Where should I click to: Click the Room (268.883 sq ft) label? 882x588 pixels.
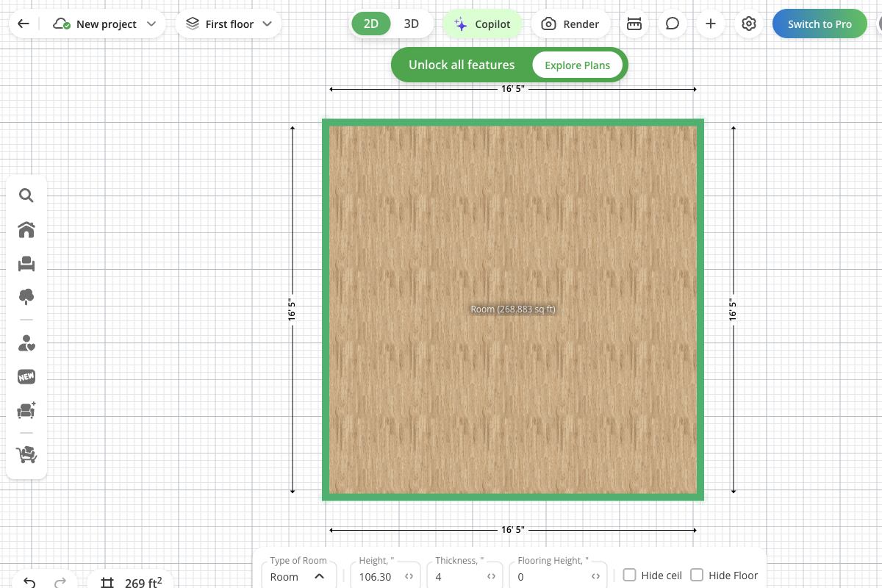pyautogui.click(x=513, y=309)
